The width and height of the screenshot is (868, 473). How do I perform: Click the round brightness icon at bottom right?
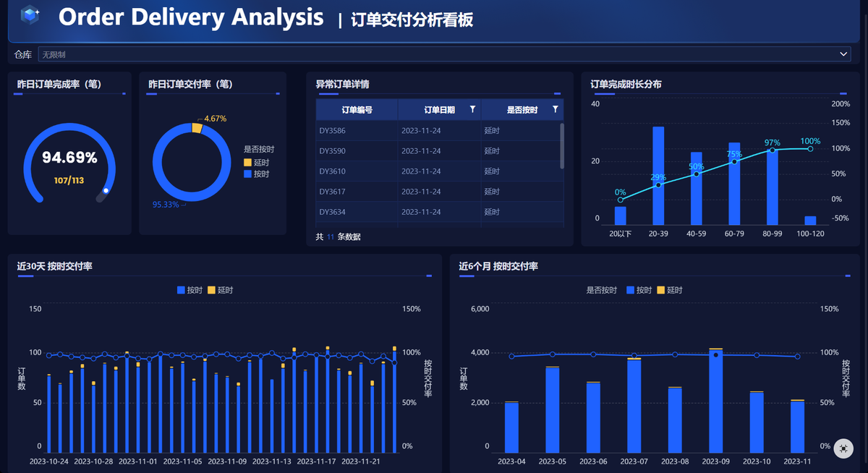843,448
